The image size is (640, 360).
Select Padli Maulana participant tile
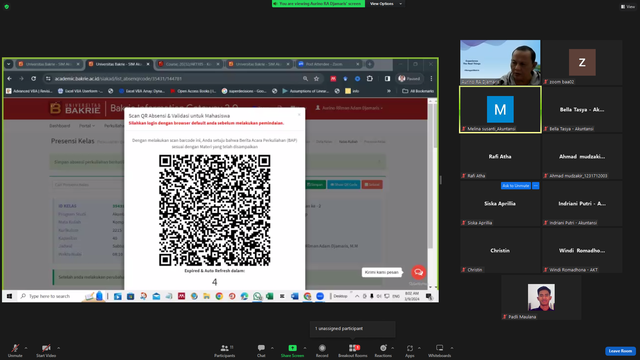(541, 297)
